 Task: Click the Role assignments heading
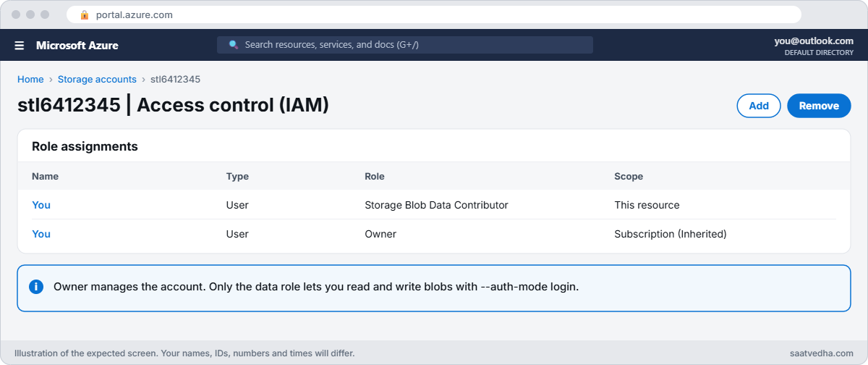[85, 146]
